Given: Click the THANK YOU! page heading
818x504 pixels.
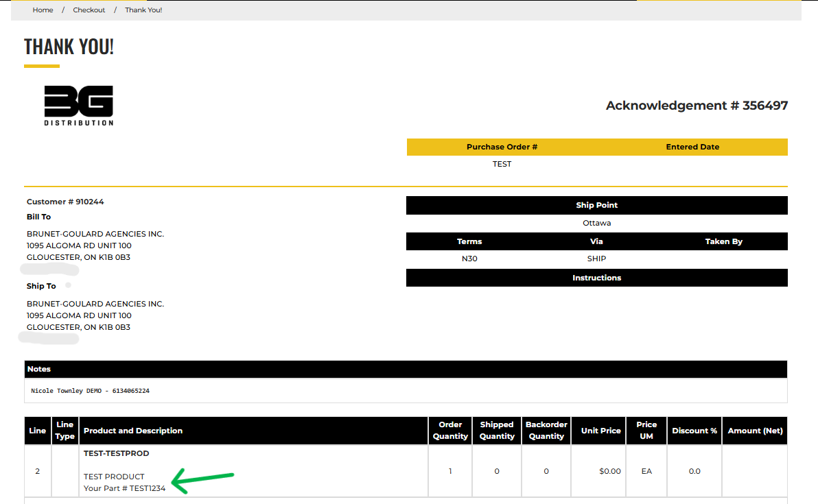Looking at the screenshot, I should (x=69, y=47).
